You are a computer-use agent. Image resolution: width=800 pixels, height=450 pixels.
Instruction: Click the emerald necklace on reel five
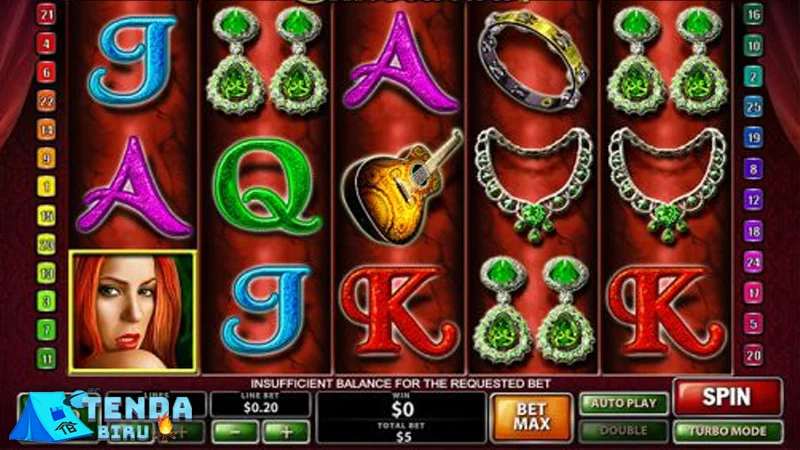point(667,185)
